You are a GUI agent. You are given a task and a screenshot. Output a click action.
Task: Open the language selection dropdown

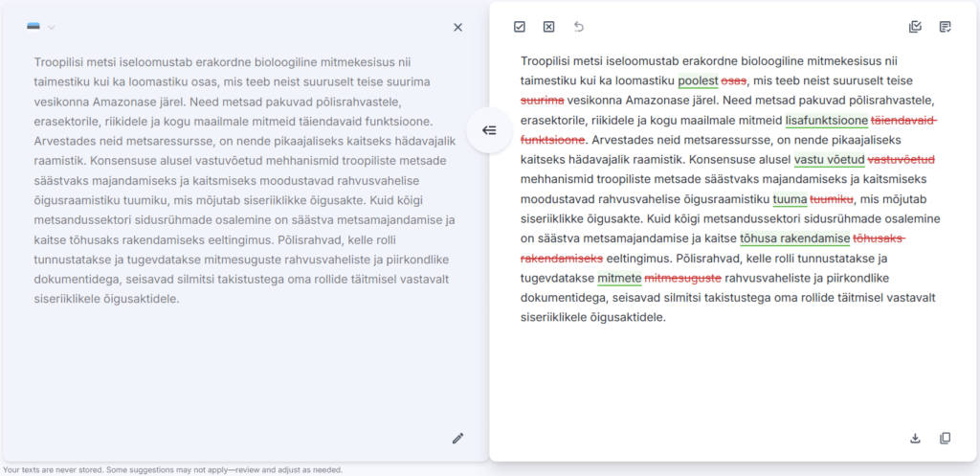click(x=52, y=27)
